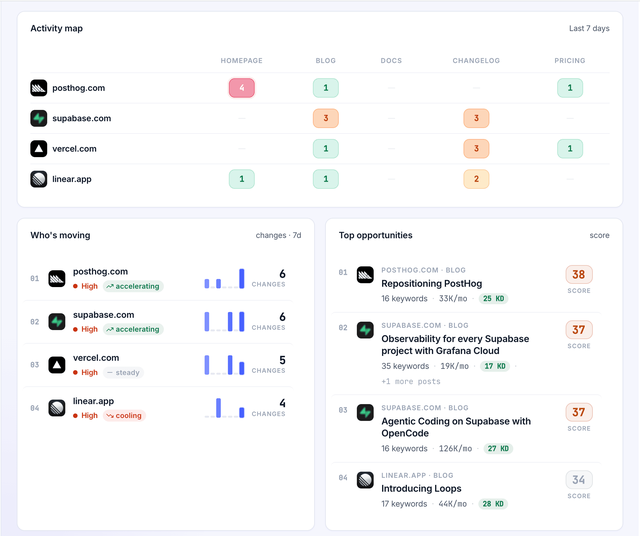Click the 27 KD difficulty tag
This screenshot has width=640, height=536.
click(x=498, y=448)
